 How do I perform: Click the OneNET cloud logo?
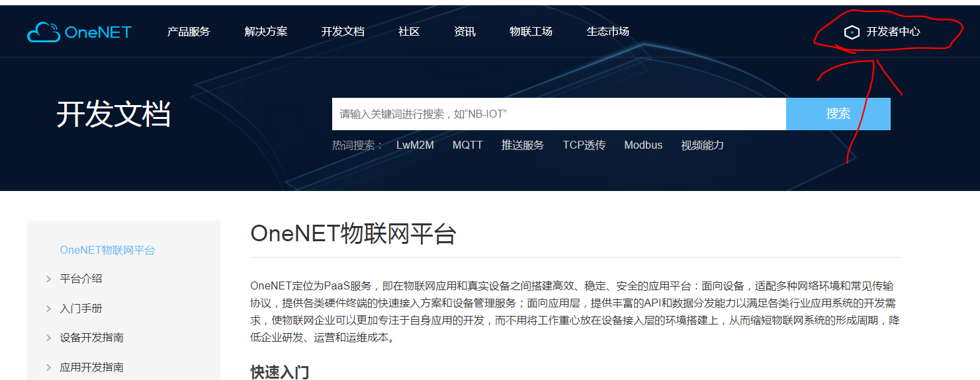click(79, 32)
